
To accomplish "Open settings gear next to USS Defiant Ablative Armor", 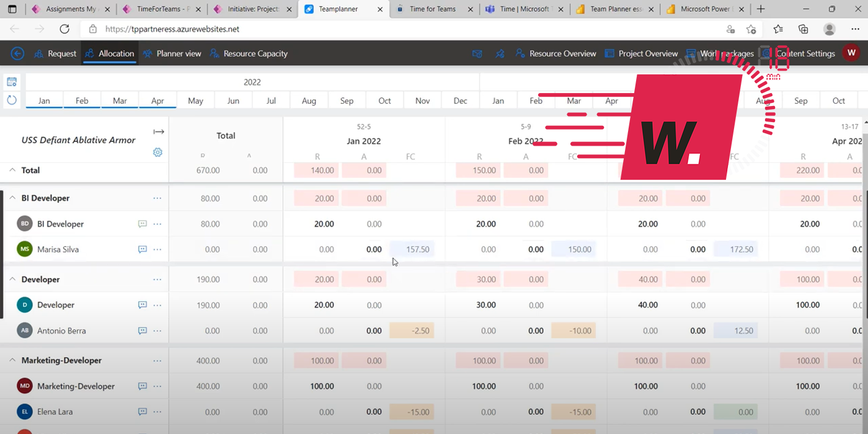I will coord(157,152).
